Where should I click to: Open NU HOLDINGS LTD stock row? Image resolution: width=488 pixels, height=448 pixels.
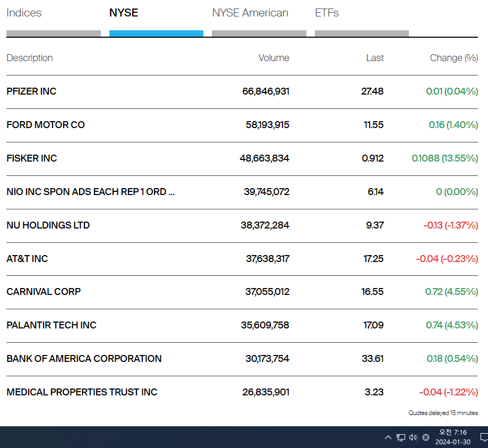coord(242,225)
